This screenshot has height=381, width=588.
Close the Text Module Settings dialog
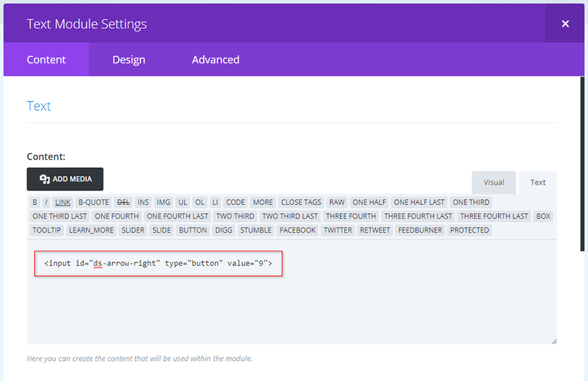[565, 24]
